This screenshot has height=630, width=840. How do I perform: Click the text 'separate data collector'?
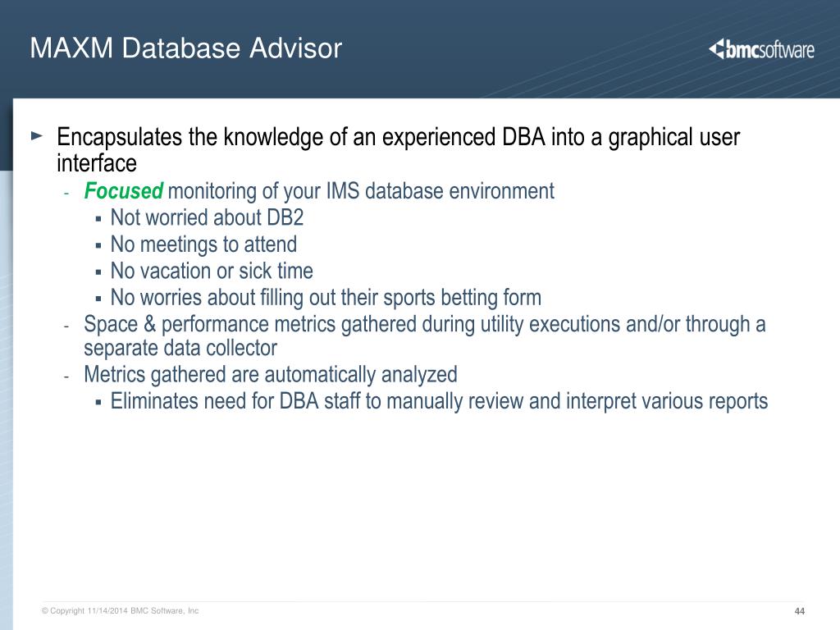[180, 348]
